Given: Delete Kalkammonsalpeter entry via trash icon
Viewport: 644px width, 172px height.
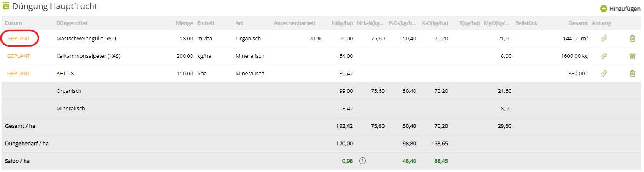Looking at the screenshot, I should coord(632,56).
